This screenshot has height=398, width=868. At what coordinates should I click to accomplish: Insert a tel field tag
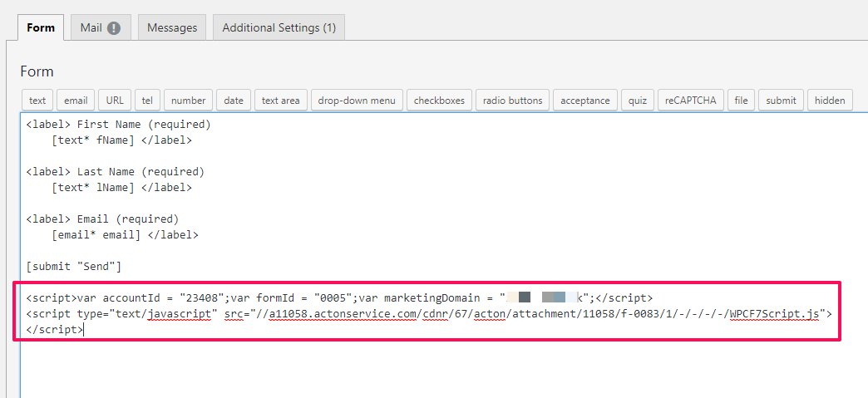tap(147, 101)
